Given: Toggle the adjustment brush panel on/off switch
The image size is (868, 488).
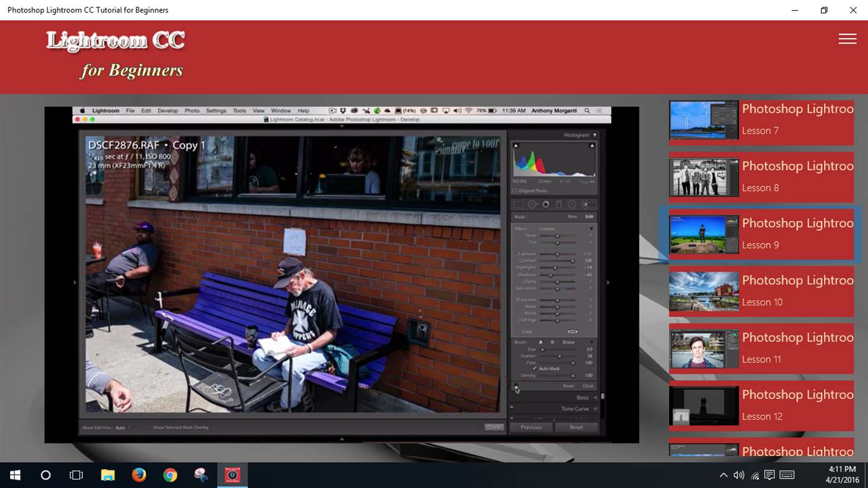Looking at the screenshot, I should pos(515,385).
